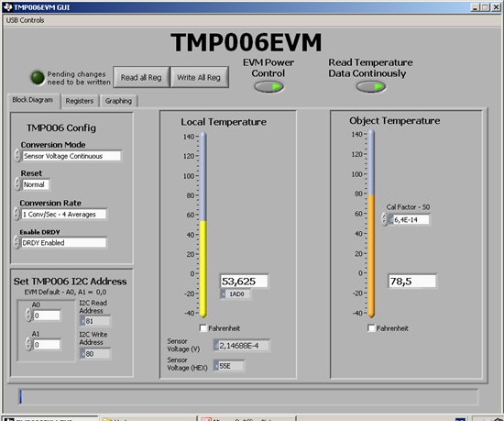Click the TMP006 Config heading text

61,128
